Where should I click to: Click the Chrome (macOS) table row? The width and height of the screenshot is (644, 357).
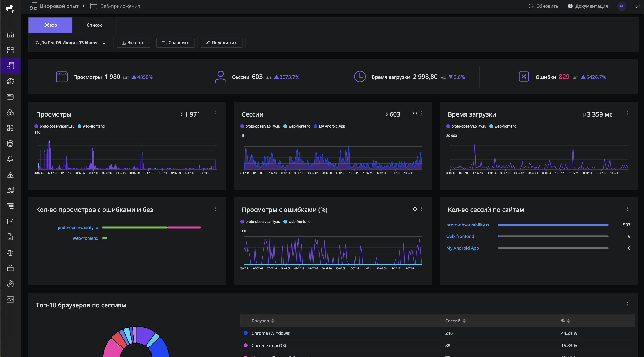pos(437,346)
